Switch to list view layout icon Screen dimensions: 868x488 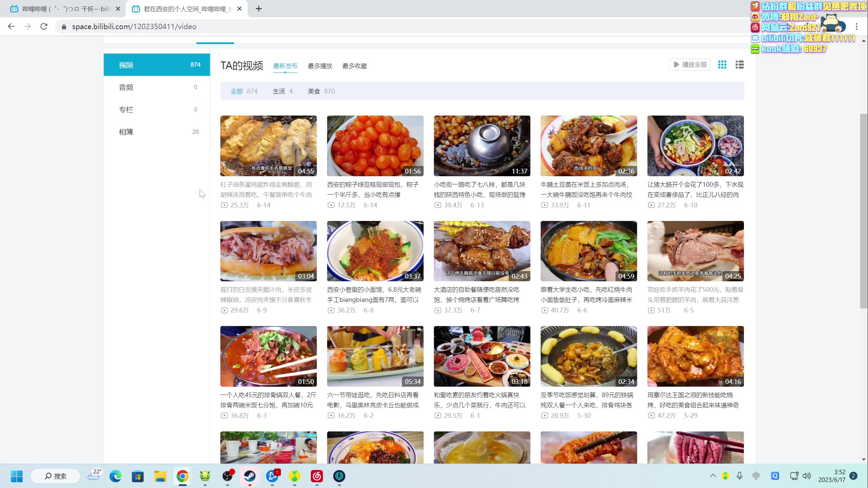pos(739,64)
